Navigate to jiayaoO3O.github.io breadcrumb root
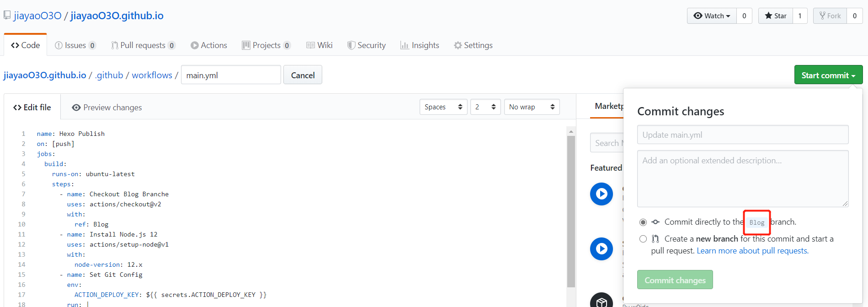Viewport: 868px width, 307px height. click(45, 75)
